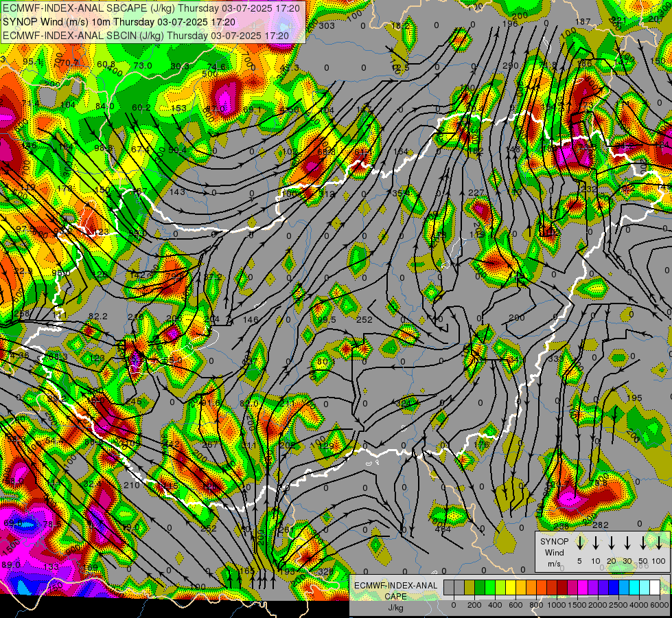Click the 20 m/s wind arrow in legend
Screen dimensions: 672x618
click(x=611, y=543)
